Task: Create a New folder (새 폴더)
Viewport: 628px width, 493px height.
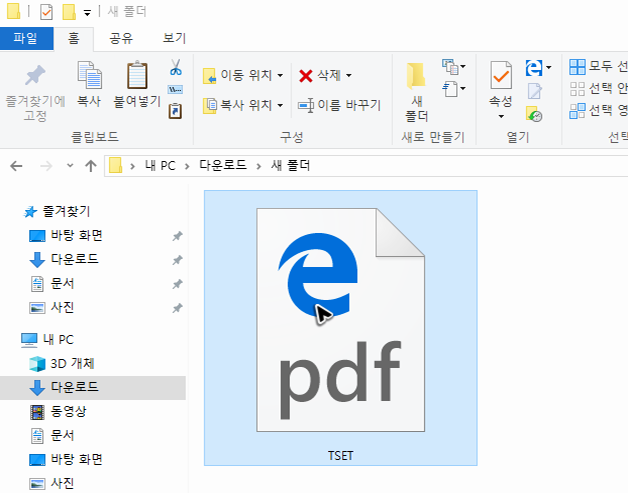Action: coord(417,92)
